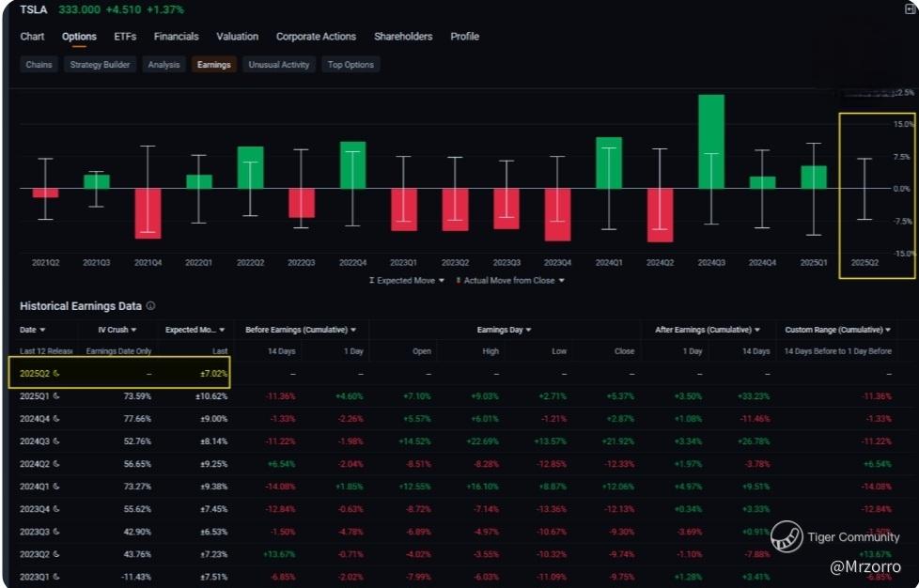Click the red 2021Q4 chart bar
The image size is (919, 588).
coord(148,213)
